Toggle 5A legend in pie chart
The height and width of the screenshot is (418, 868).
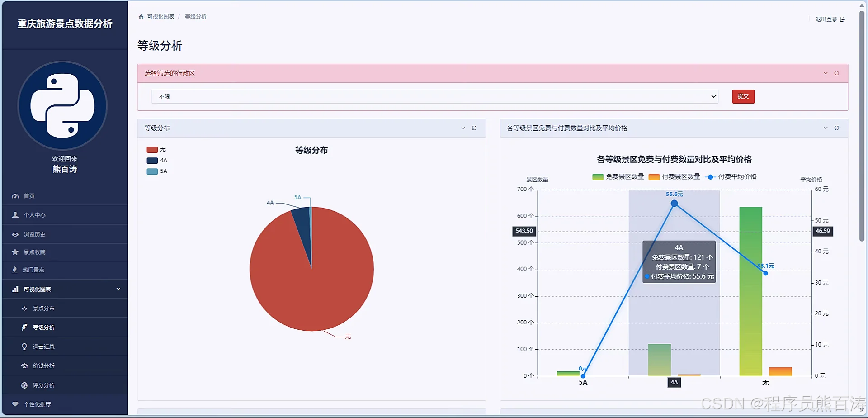[x=157, y=171]
